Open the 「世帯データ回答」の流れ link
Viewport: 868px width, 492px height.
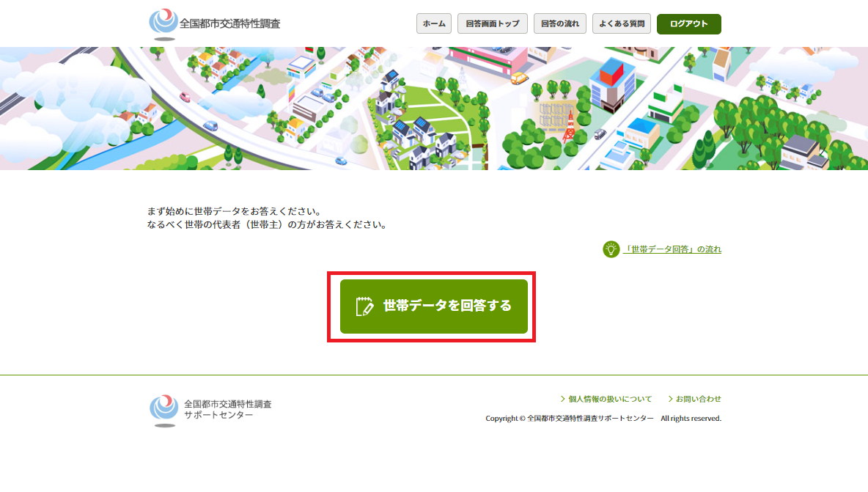pyautogui.click(x=672, y=249)
